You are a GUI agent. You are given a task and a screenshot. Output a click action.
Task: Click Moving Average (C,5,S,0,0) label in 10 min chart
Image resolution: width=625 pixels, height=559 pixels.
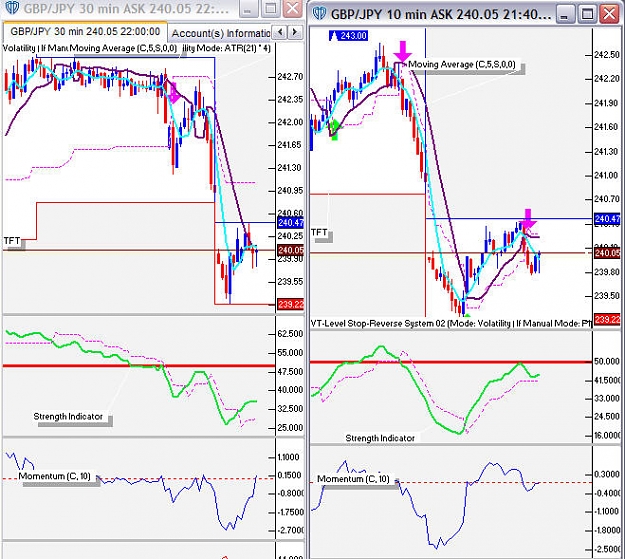click(462, 64)
